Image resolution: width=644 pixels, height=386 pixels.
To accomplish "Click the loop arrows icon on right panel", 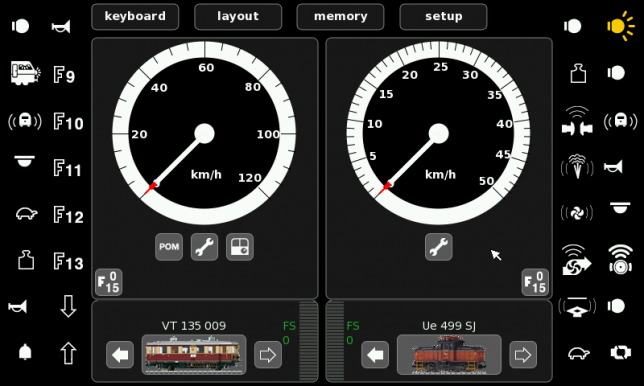I will point(621,353).
